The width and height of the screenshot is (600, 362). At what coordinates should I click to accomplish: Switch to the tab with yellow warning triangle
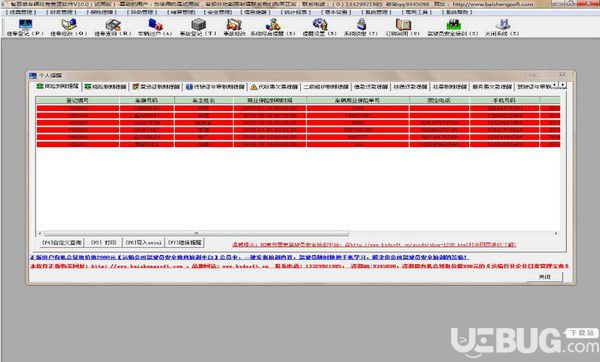coord(274,87)
